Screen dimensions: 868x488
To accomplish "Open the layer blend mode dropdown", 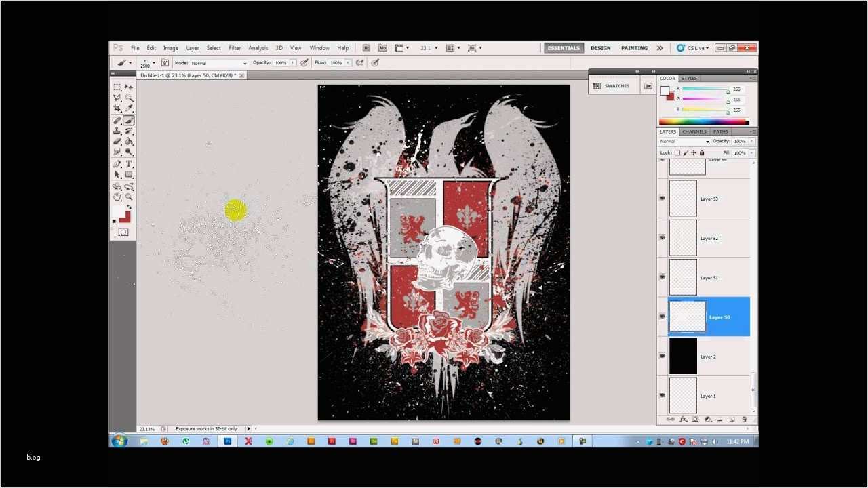I will [x=684, y=141].
